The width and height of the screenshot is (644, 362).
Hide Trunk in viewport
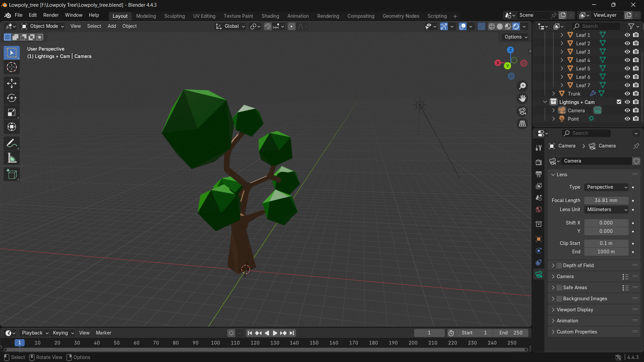627,94
